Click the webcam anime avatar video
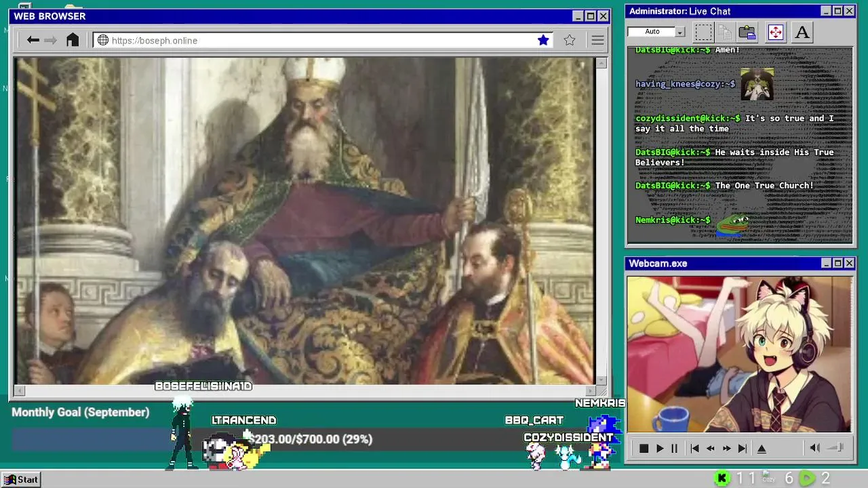Screen dimensions: 868x488 pyautogui.click(x=739, y=354)
